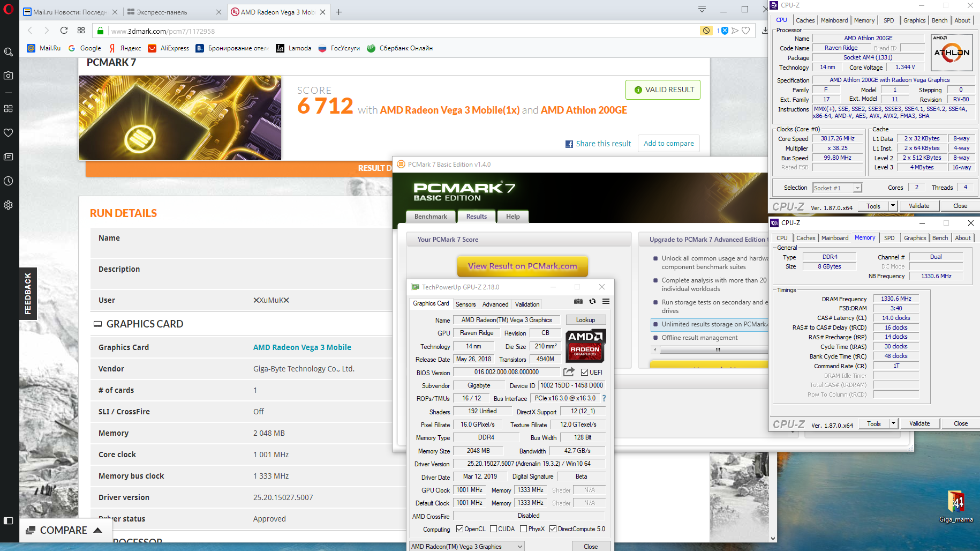Open Bus Interface help question mark

[x=604, y=398]
